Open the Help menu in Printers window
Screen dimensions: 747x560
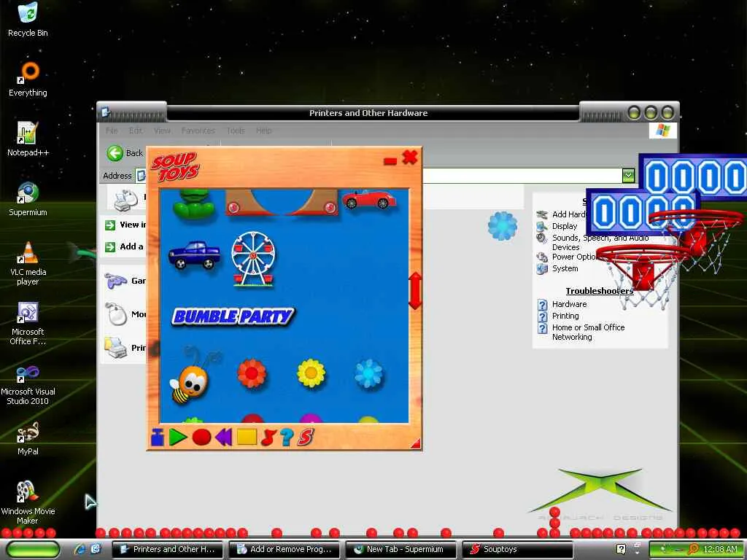click(264, 131)
